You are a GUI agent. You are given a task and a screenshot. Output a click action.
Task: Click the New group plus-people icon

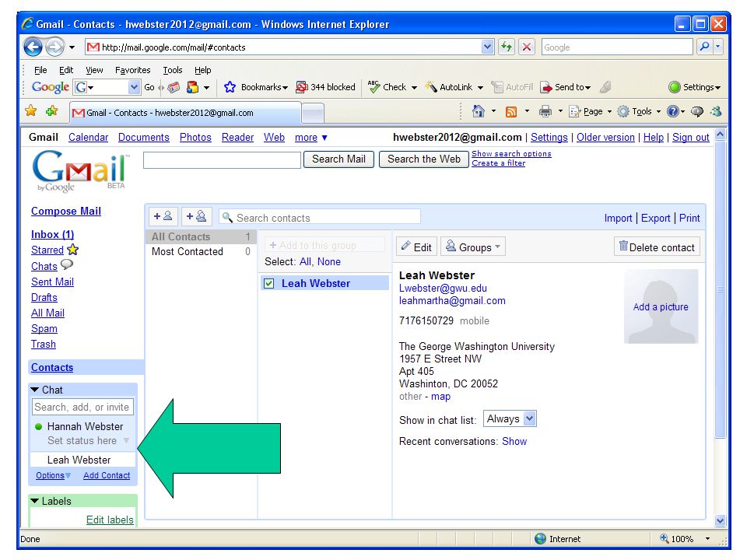click(196, 217)
